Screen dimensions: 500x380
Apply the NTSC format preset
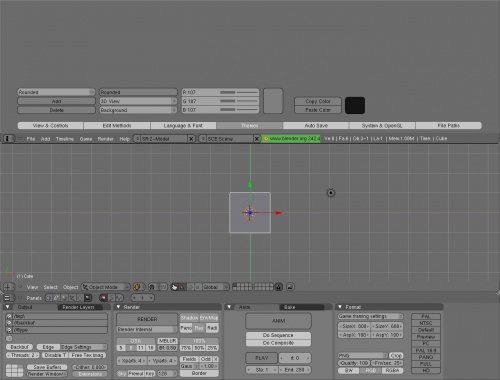click(x=426, y=323)
